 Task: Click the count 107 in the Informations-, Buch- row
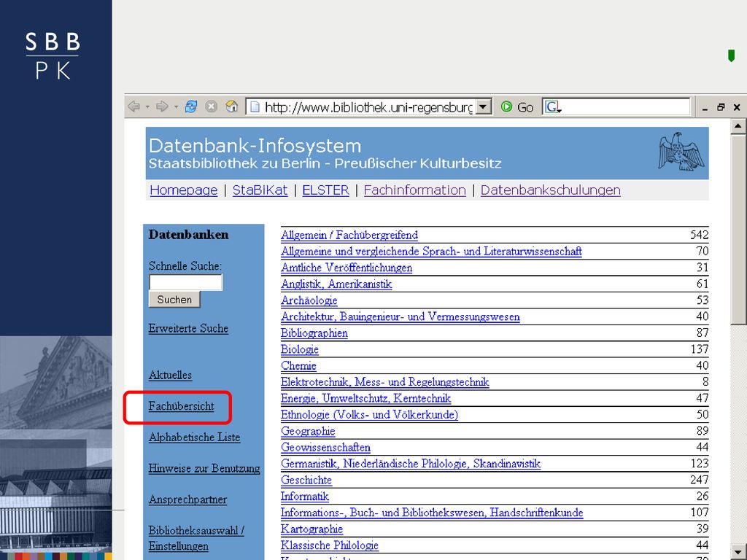pos(700,513)
